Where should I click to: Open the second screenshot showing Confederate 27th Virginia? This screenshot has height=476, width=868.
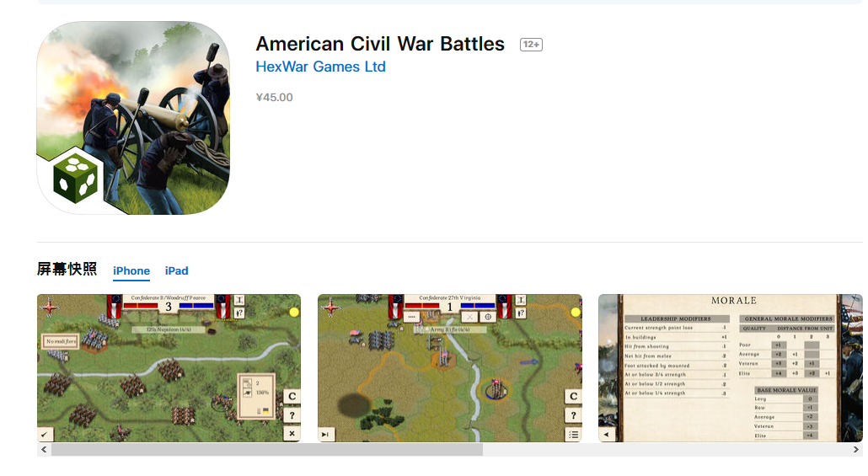[449, 368]
